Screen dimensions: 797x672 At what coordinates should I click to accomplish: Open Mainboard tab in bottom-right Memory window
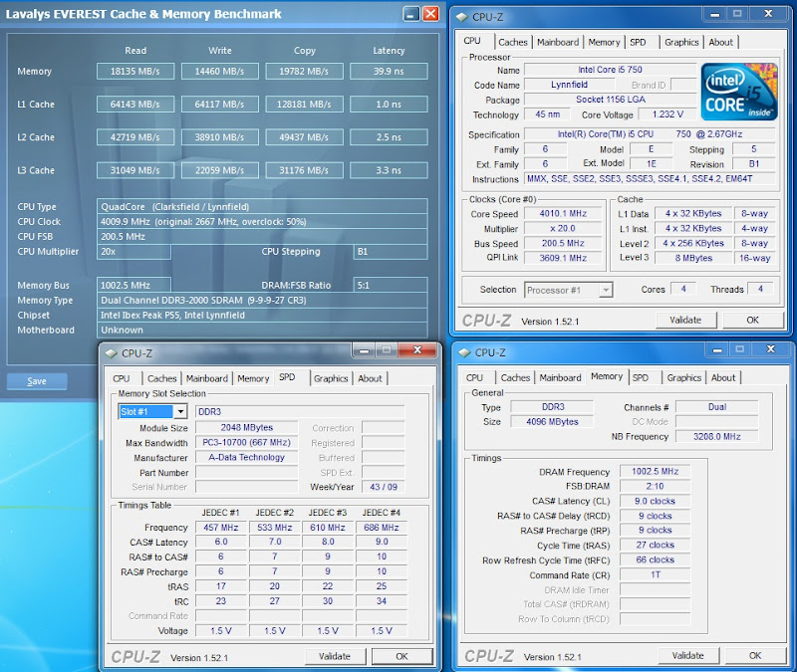coord(560,378)
